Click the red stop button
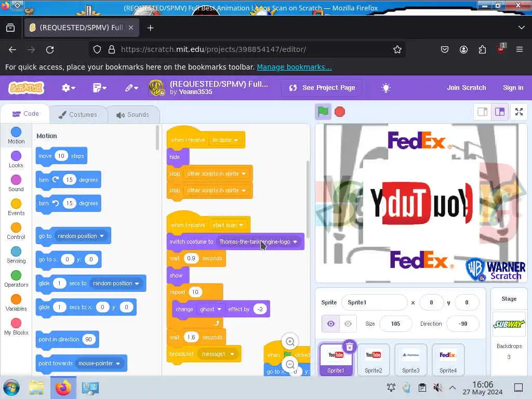This screenshot has width=532, height=399. 340,112
